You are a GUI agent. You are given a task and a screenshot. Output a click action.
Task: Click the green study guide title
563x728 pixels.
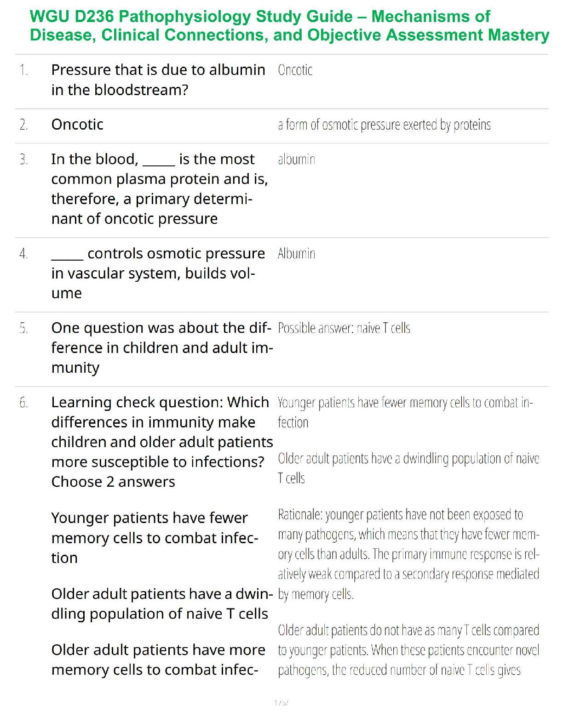(x=289, y=26)
